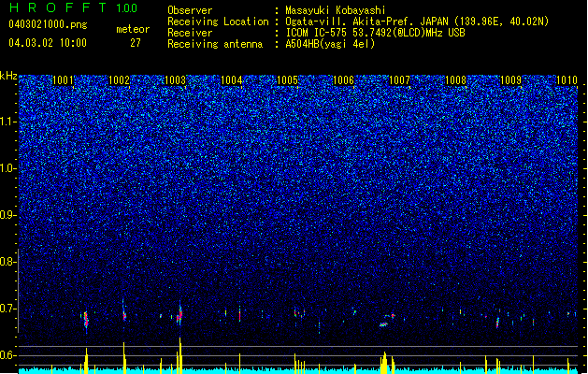Click the 1003 time marker
This screenshot has height=374, width=588.
175,80
